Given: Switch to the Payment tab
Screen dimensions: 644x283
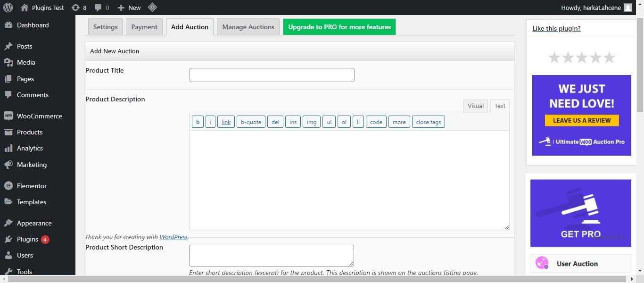Looking at the screenshot, I should 144,27.
